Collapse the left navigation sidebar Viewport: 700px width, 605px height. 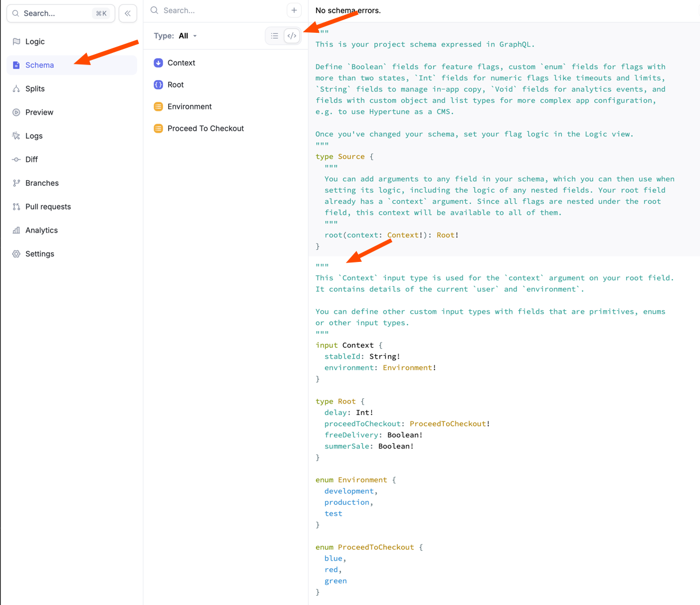[128, 13]
